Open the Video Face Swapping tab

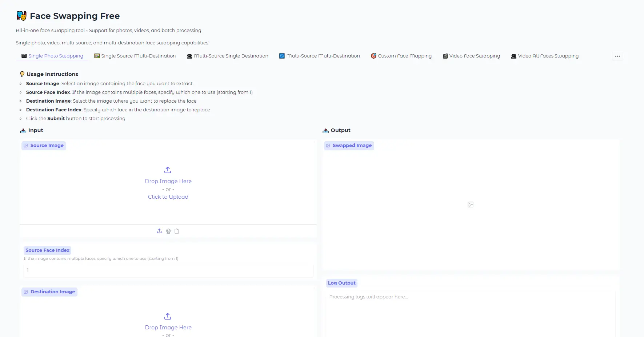pos(471,56)
